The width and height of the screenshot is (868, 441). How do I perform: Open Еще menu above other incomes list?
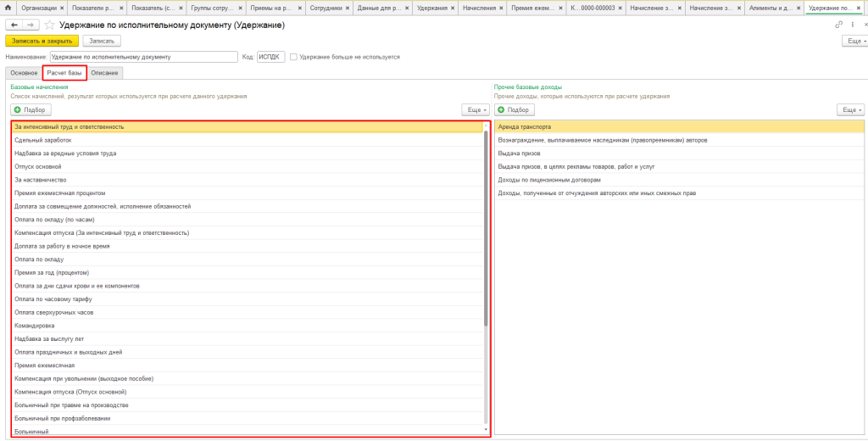(x=850, y=110)
